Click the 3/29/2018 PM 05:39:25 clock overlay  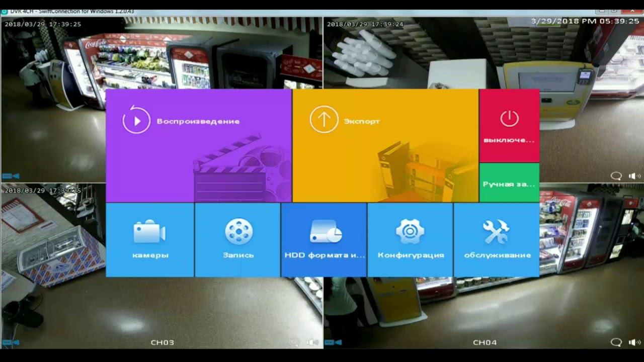(x=585, y=21)
